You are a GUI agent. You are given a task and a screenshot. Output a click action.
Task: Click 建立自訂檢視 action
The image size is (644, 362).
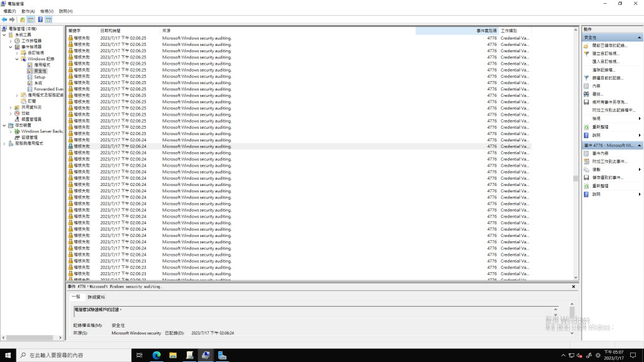pos(606,53)
